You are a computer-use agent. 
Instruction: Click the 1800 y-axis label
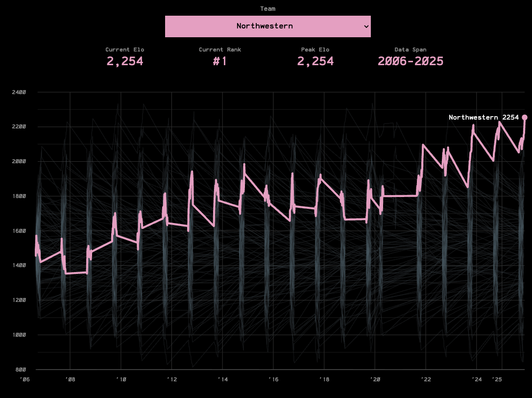19,196
